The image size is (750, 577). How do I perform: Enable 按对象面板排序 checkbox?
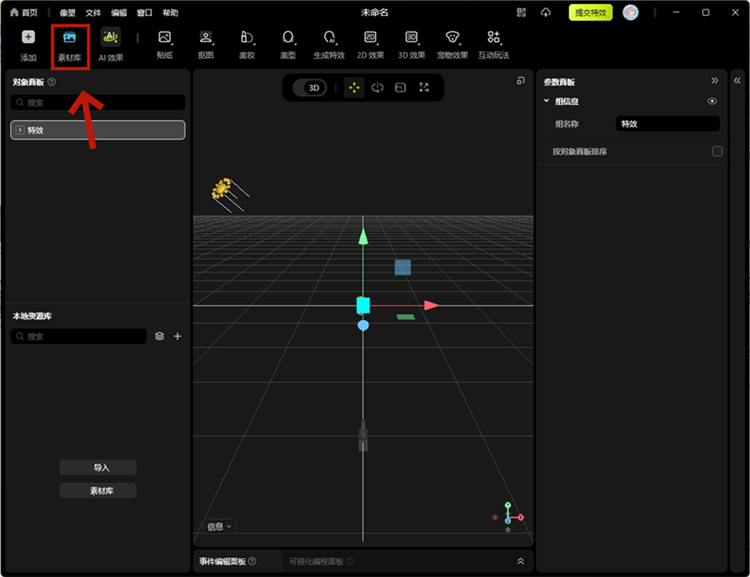(x=717, y=152)
